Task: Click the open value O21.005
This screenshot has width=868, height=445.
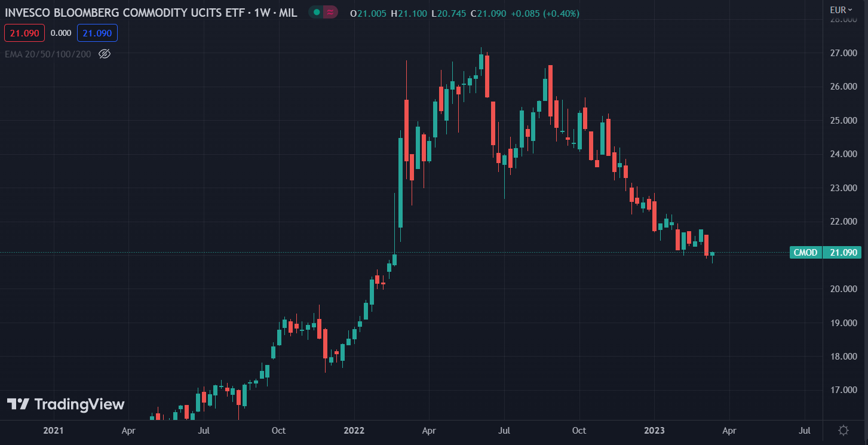Action: coord(369,13)
